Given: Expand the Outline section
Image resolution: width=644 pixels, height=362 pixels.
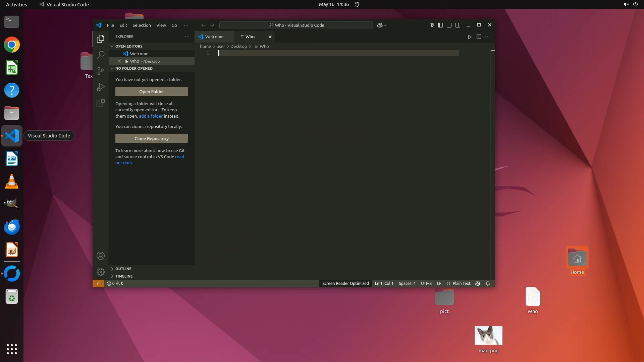Looking at the screenshot, I should coord(123,269).
